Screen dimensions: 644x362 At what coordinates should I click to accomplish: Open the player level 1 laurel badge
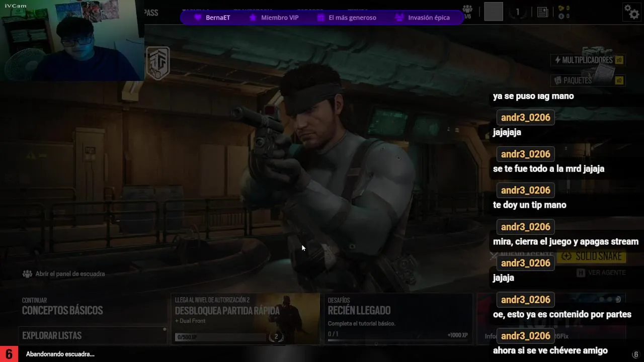pyautogui.click(x=517, y=12)
